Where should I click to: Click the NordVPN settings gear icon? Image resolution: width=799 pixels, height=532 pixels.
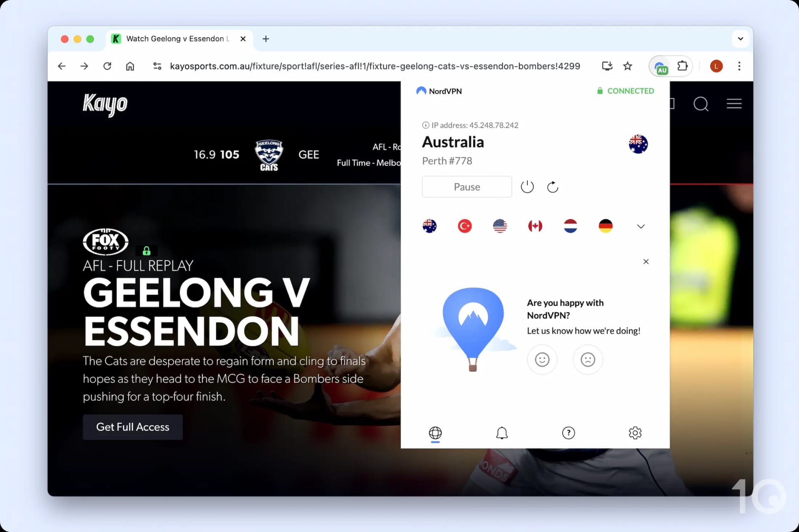point(635,432)
